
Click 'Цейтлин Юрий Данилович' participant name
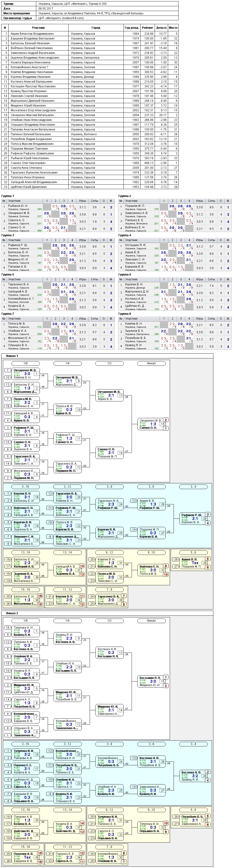coord(29,187)
